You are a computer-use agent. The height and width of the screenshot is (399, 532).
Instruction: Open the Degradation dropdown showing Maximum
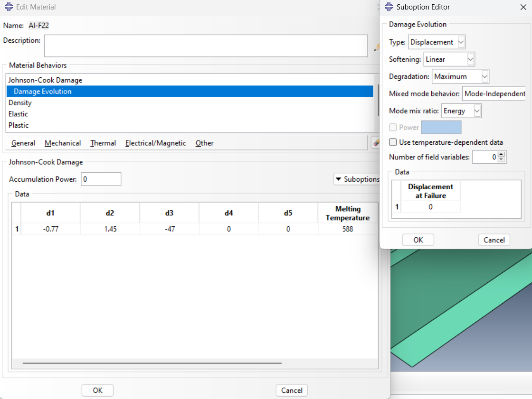[x=460, y=76]
